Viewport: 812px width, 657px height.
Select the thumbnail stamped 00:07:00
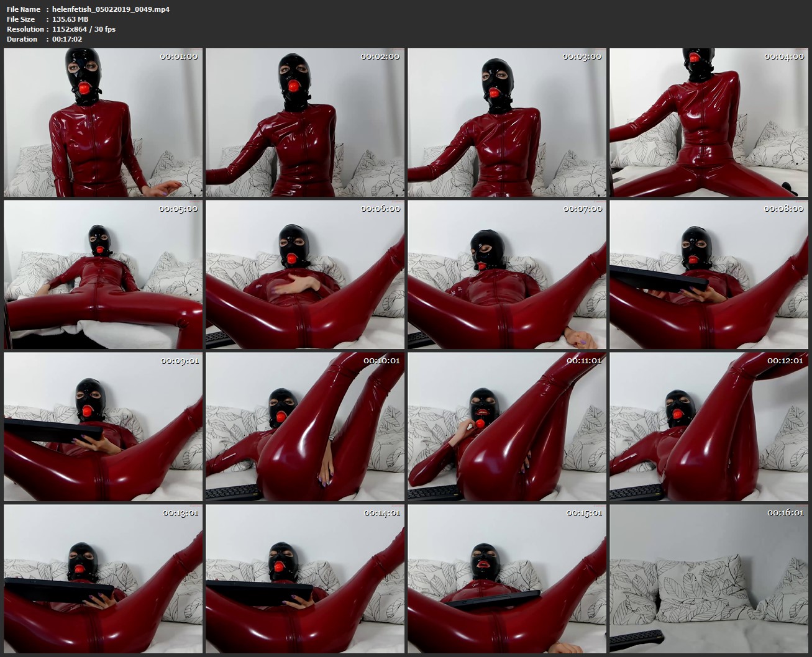[507, 274]
